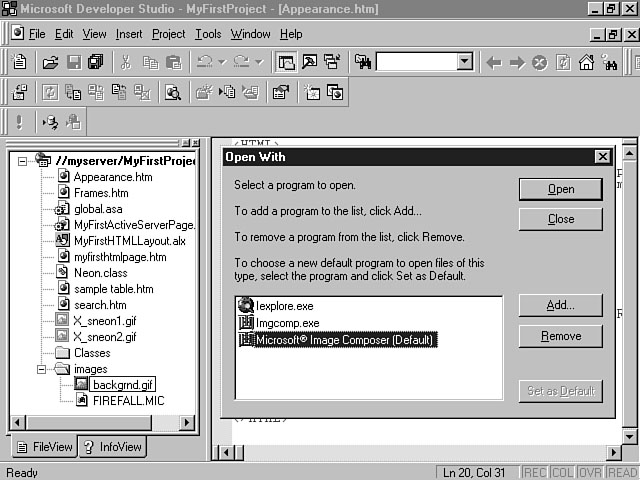Screen dimensions: 640x480
Task: Click the Undo arrow icon
Action: [204, 62]
